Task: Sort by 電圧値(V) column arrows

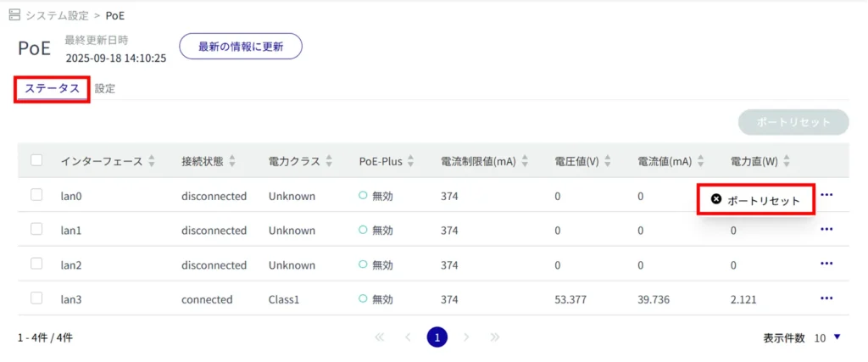Action: (x=608, y=161)
